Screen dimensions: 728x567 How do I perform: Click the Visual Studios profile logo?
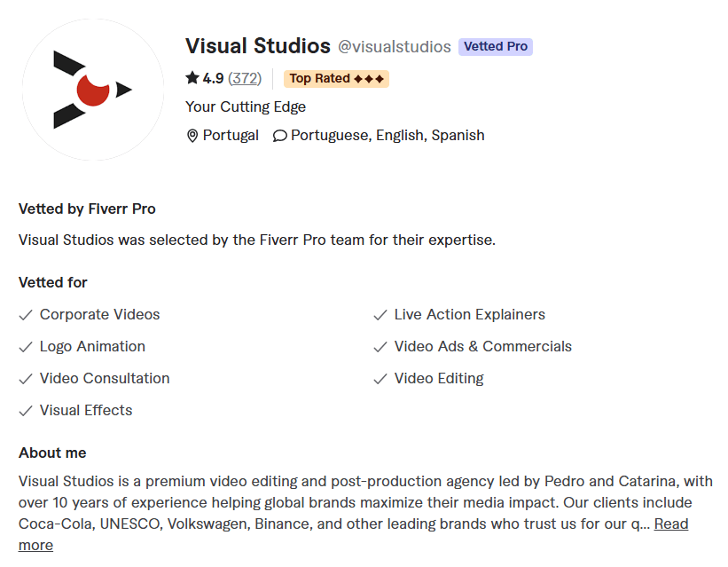point(92,90)
